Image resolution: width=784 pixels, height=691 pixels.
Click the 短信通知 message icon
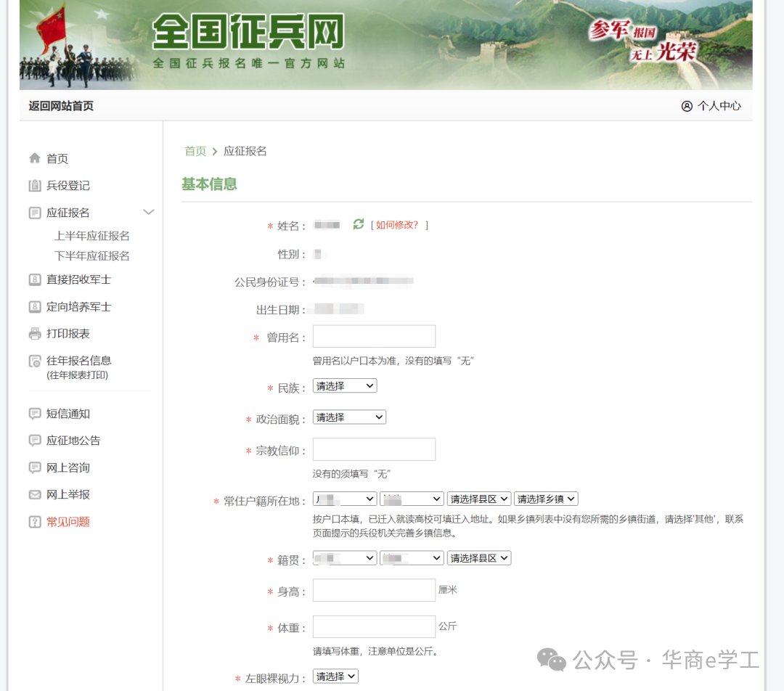[x=35, y=414]
